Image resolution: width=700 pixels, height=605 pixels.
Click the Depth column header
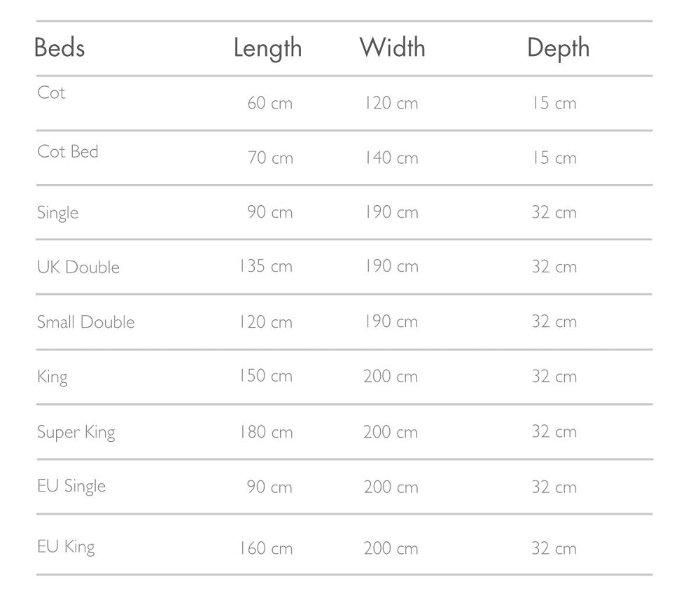[558, 48]
